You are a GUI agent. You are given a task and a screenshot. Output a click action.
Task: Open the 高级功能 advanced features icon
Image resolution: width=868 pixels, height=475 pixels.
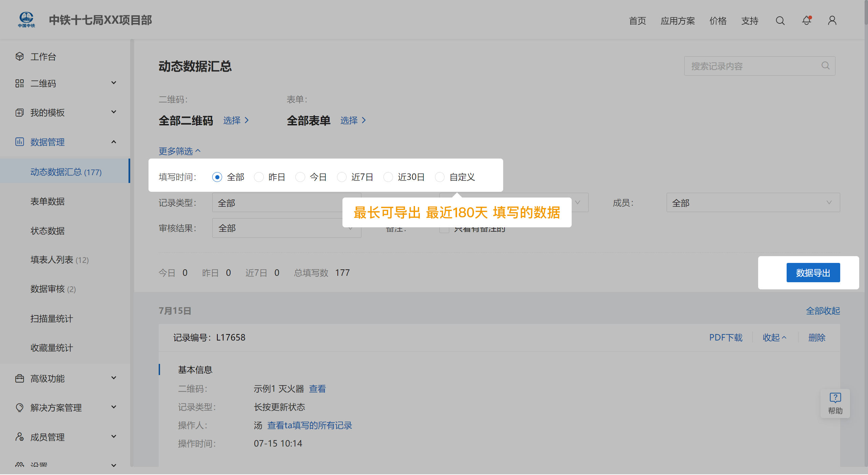coord(19,378)
